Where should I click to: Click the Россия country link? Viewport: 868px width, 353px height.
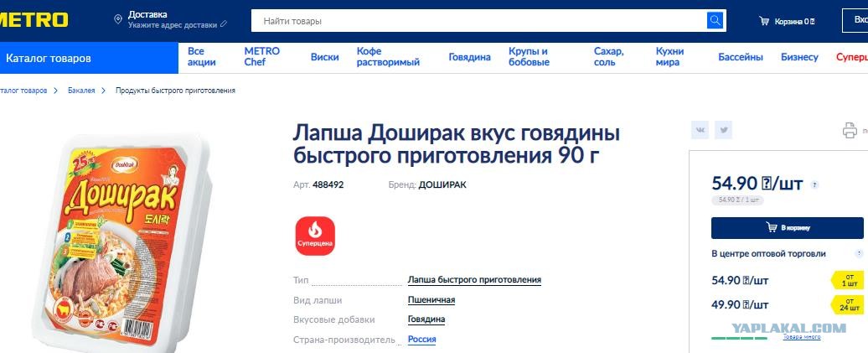click(x=421, y=339)
